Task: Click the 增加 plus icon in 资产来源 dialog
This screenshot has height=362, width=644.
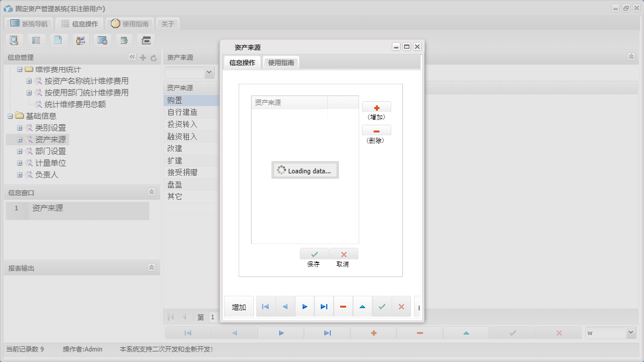Action: (376, 107)
